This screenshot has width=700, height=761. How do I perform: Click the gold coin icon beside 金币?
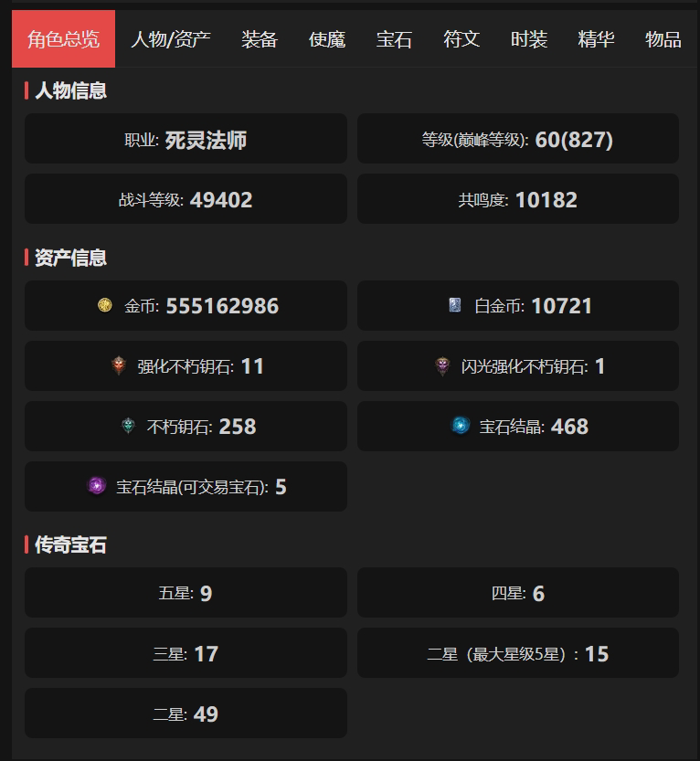pyautogui.click(x=105, y=305)
